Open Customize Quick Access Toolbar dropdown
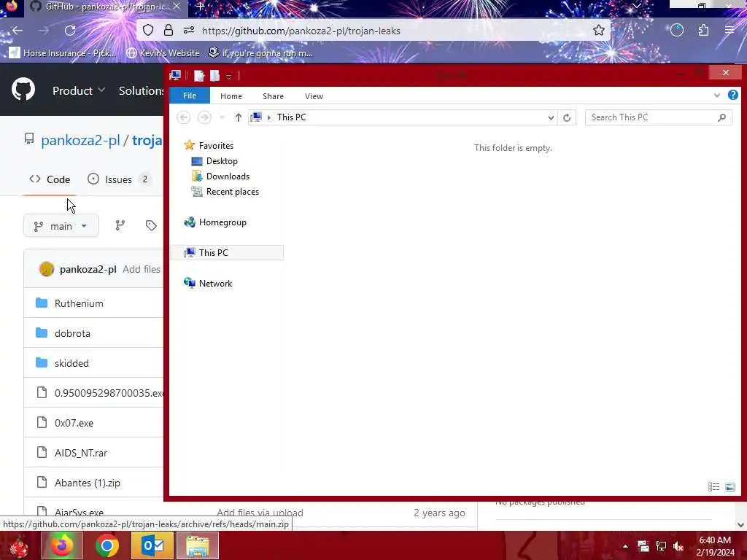Screen dimensions: 747x560 tap(228, 76)
